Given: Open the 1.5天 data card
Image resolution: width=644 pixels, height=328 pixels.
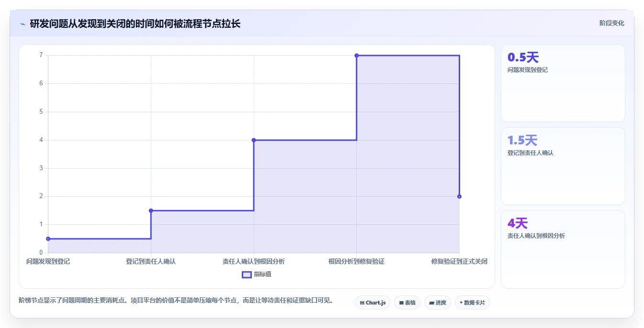Looking at the screenshot, I should pyautogui.click(x=563, y=166).
